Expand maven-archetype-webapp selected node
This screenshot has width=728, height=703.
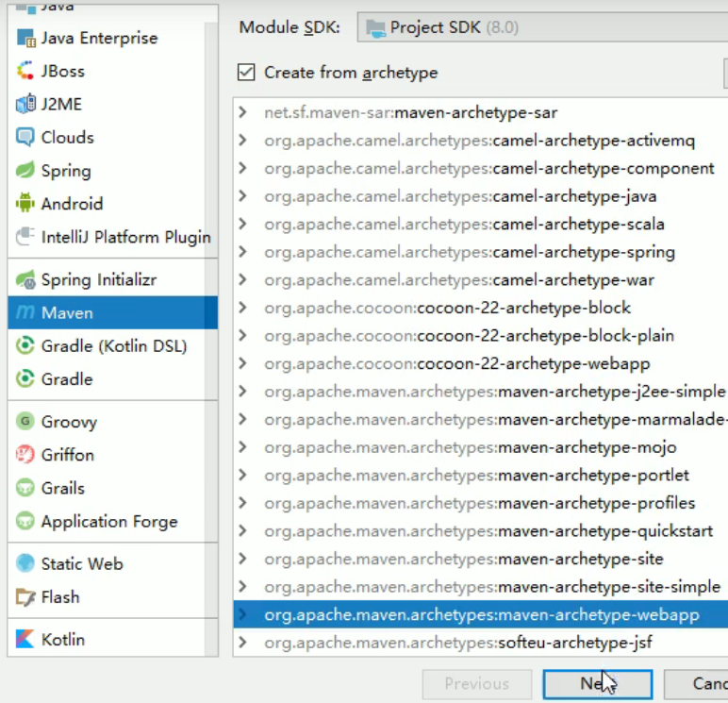(242, 614)
